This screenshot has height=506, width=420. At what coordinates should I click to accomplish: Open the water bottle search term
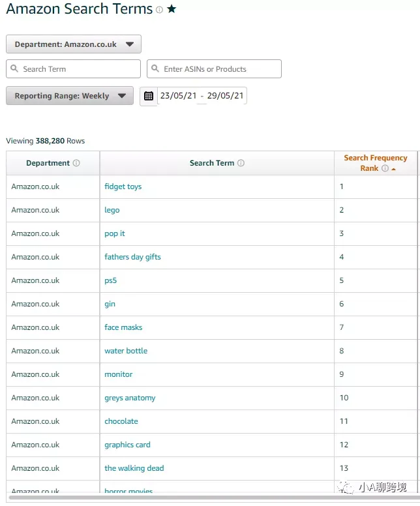pyautogui.click(x=126, y=351)
